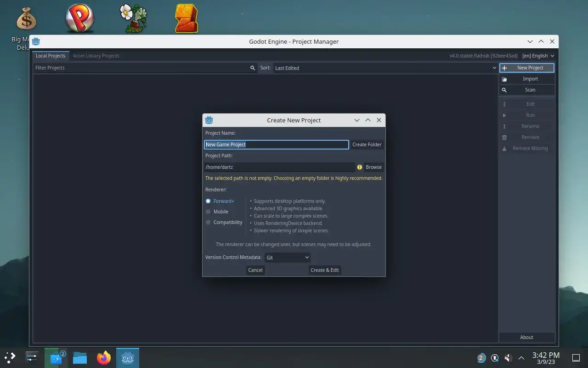Choose the Compatibility renderer
Screen dimensions: 588x368
click(224, 222)
